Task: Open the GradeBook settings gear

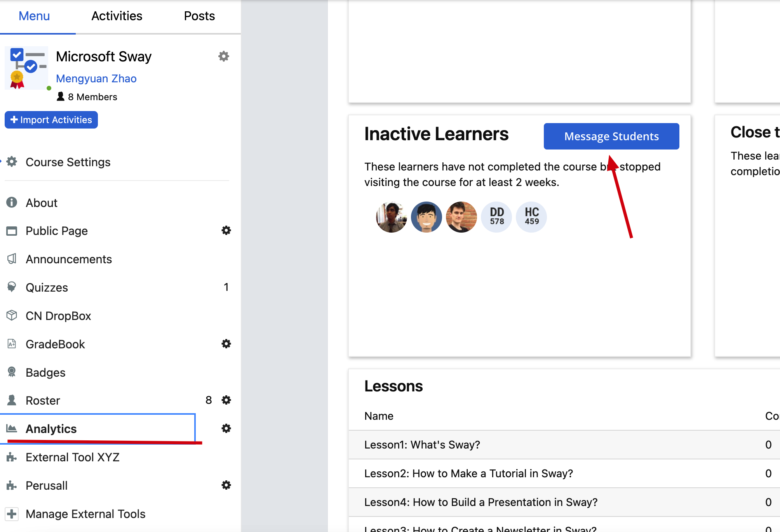Action: click(x=226, y=344)
